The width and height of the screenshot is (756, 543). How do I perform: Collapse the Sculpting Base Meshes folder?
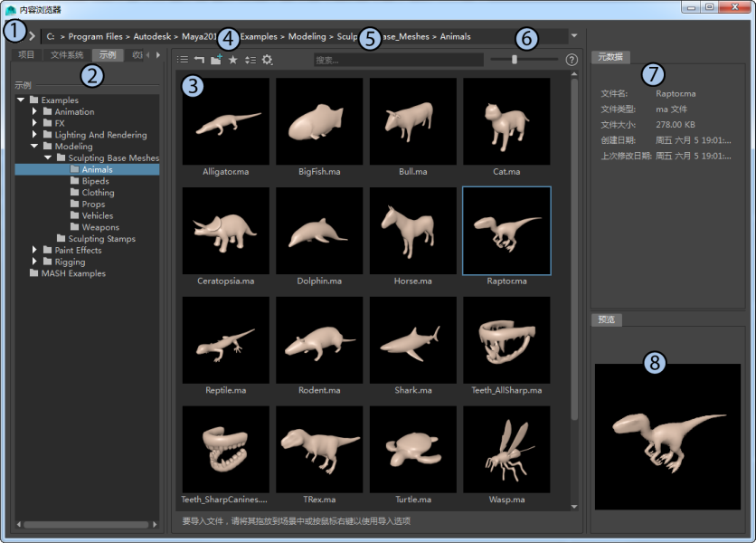48,157
